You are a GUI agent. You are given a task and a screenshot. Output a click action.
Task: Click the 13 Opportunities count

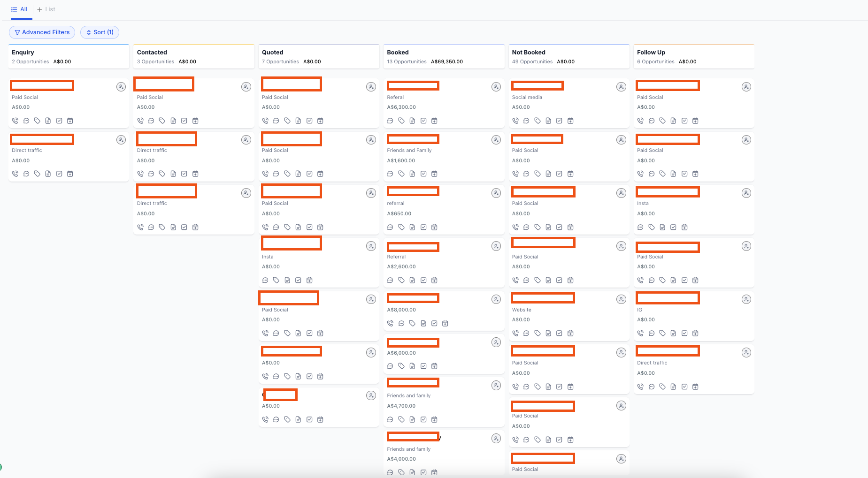tap(407, 62)
